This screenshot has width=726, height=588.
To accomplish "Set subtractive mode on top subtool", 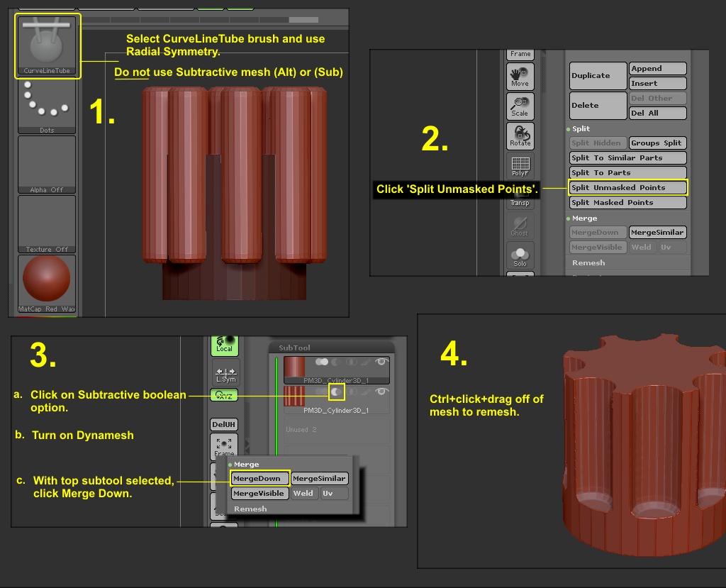I will click(x=337, y=362).
